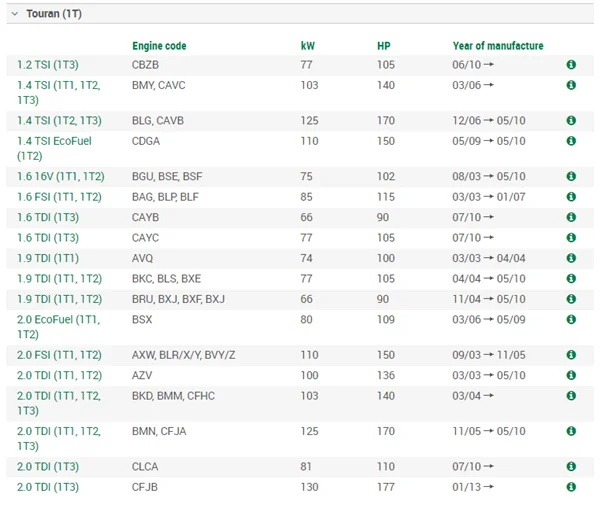The width and height of the screenshot is (600, 508).
Task: Select the 130 kW value
Action: pyautogui.click(x=310, y=487)
